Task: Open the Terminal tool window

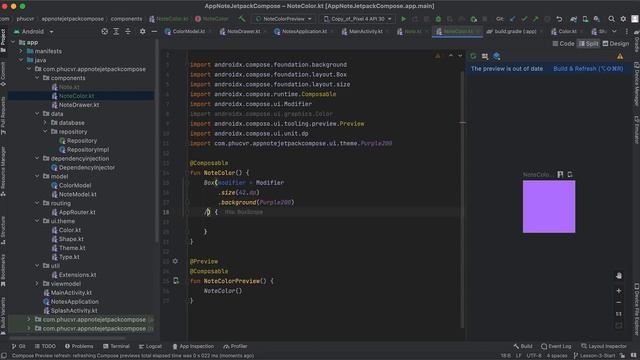Action: click(116, 346)
